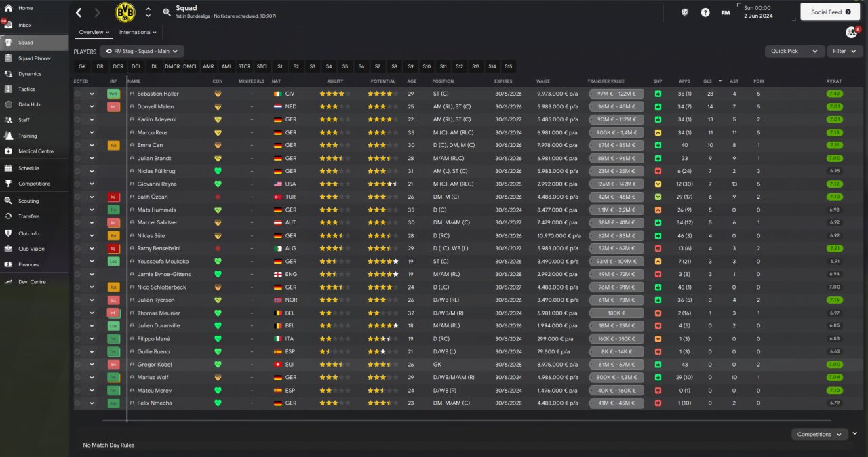Screen dimensions: 868x457
Task: Select the AMR position tab
Action: pyautogui.click(x=208, y=66)
